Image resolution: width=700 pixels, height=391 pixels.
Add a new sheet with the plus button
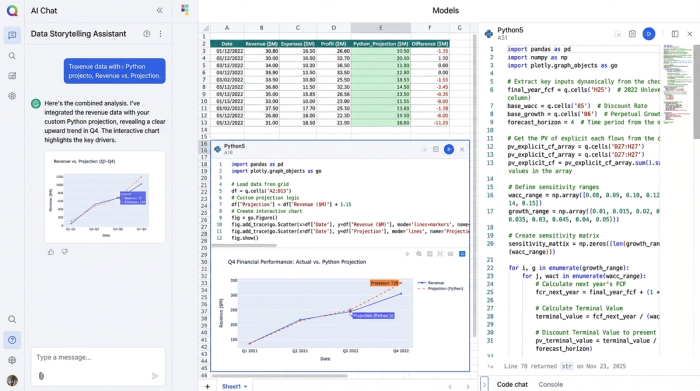207,387
